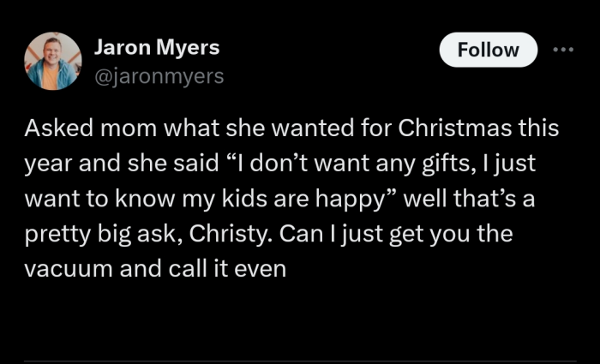Screen dimensions: 600x364
Task: Click the word "year" in the tweet
Action: point(50,164)
